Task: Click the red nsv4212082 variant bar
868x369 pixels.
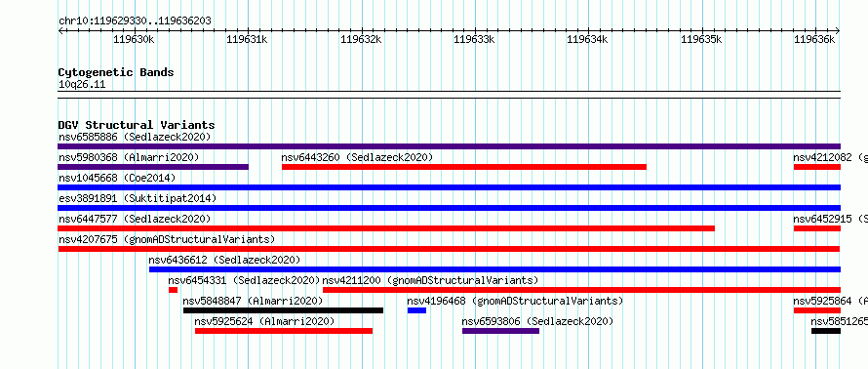Action: pyautogui.click(x=817, y=167)
